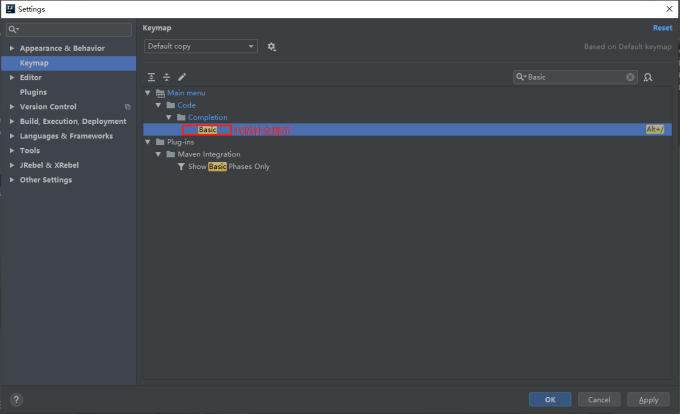681x415 pixels.
Task: Click the Expand All icon in keymap toolbar
Action: click(x=151, y=77)
